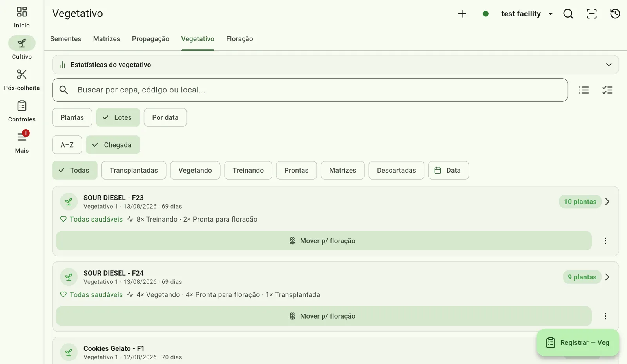627x364 pixels.
Task: Focus the Buscar por cepa search field
Action: pyautogui.click(x=310, y=90)
